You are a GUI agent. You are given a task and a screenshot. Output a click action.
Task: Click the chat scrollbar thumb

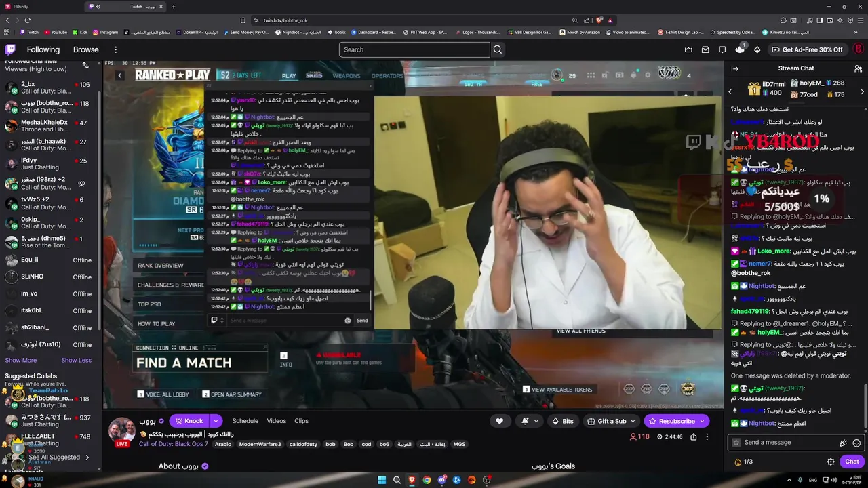coord(865,405)
